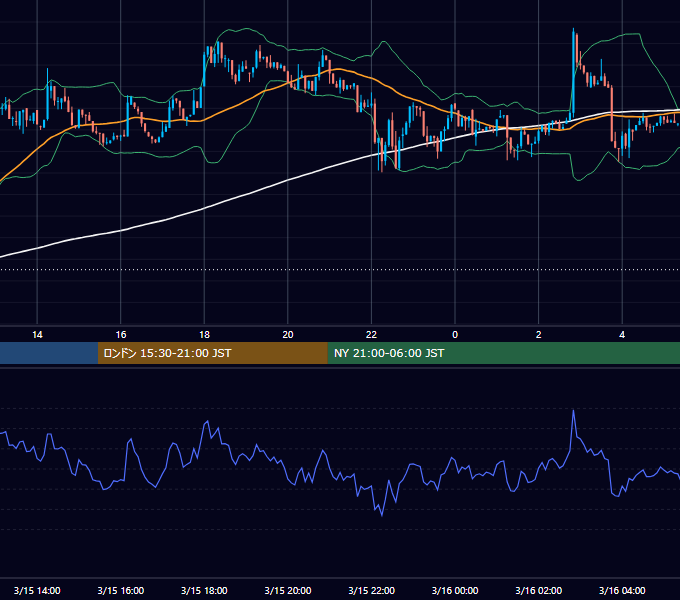Image resolution: width=680 pixels, height=600 pixels.
Task: Click the 3/15 22:00 date label
Action: [x=371, y=590]
